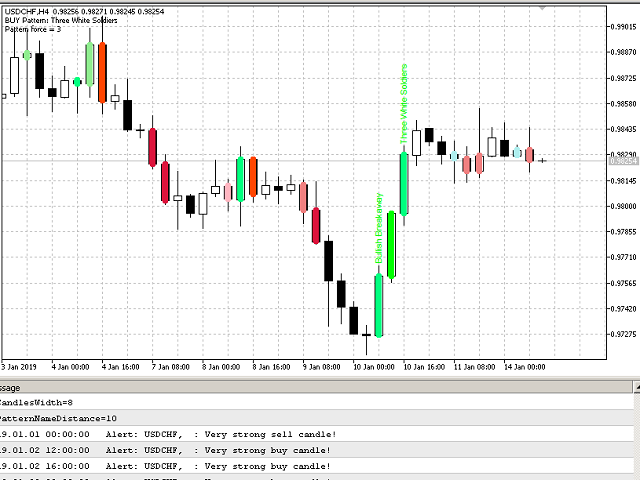Click the scroll-up arrow of message log

pos(637,387)
